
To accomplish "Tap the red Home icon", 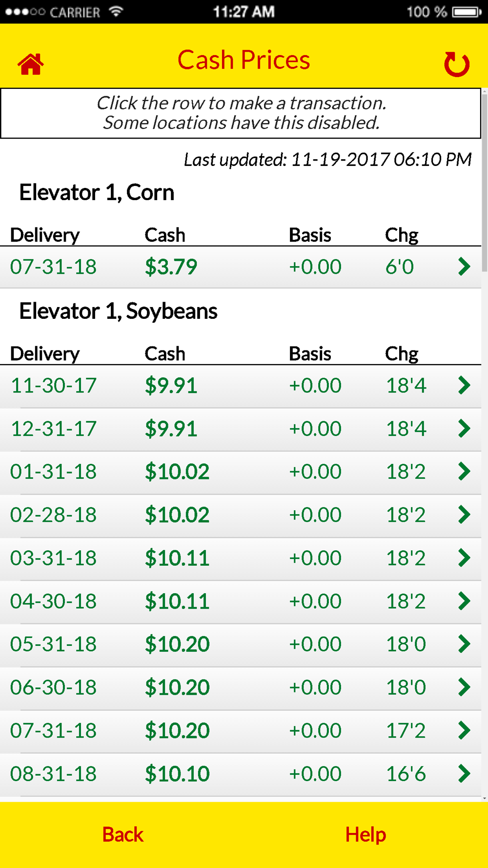I will [x=31, y=64].
